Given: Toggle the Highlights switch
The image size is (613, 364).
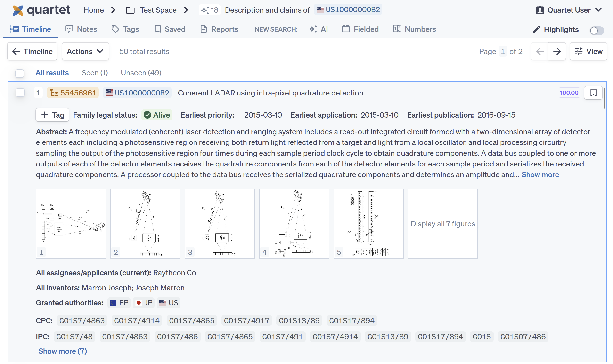Looking at the screenshot, I should point(597,31).
